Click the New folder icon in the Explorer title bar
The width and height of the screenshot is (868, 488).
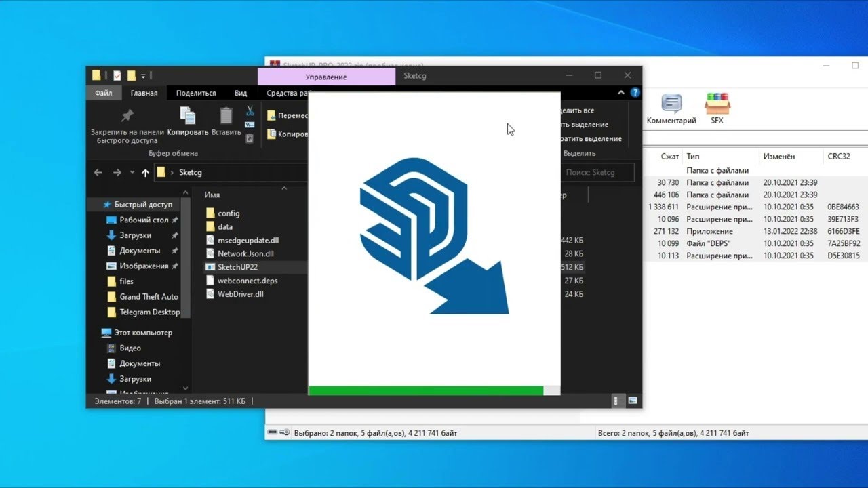[x=132, y=75]
